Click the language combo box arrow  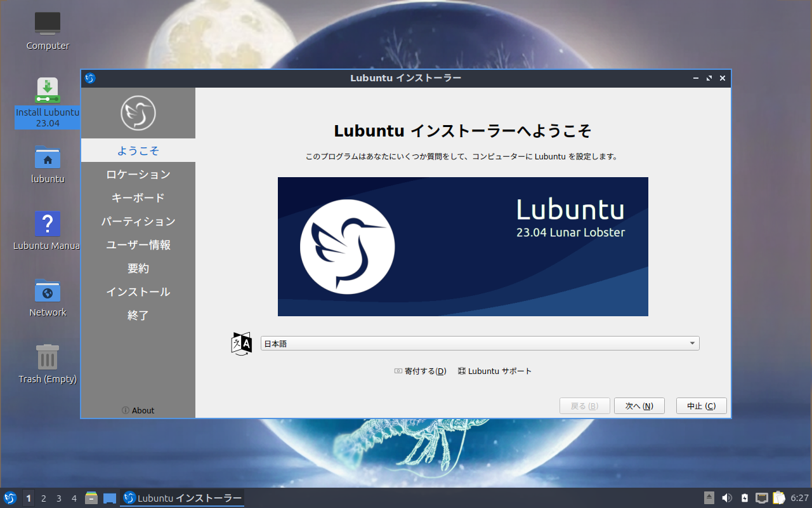(692, 344)
